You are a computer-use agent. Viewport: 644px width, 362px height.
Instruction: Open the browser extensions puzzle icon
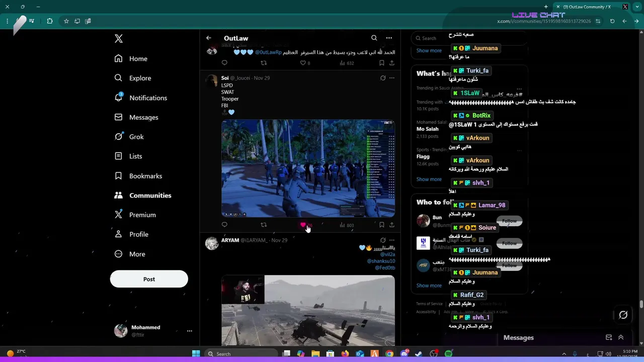[50, 21]
